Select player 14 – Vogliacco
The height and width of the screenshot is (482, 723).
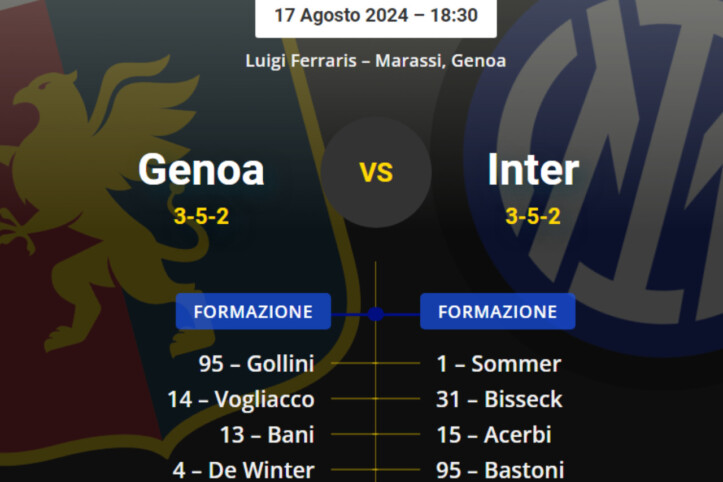click(x=241, y=400)
